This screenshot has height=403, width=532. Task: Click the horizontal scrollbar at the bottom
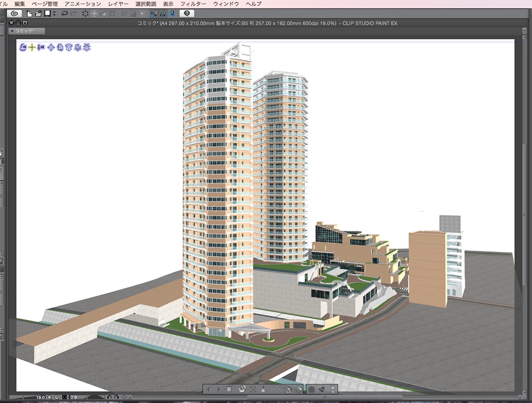tap(325, 397)
